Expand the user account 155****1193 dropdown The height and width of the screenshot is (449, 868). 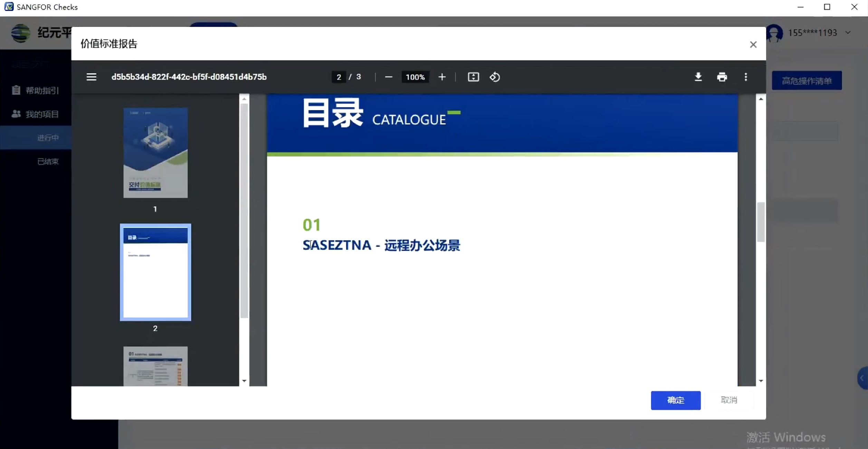click(x=848, y=33)
